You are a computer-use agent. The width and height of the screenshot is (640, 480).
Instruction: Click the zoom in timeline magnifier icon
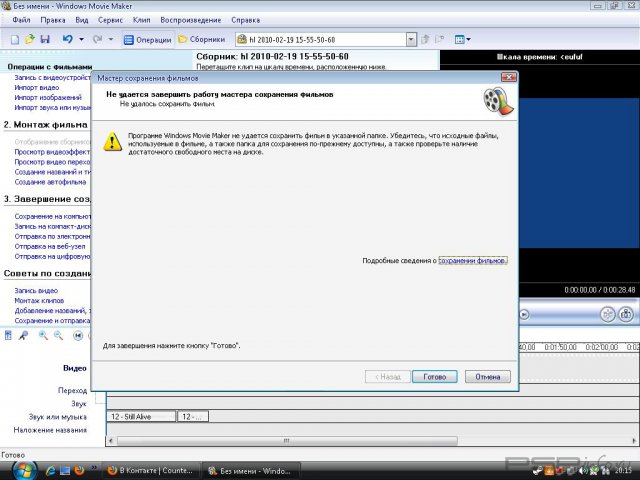point(43,336)
